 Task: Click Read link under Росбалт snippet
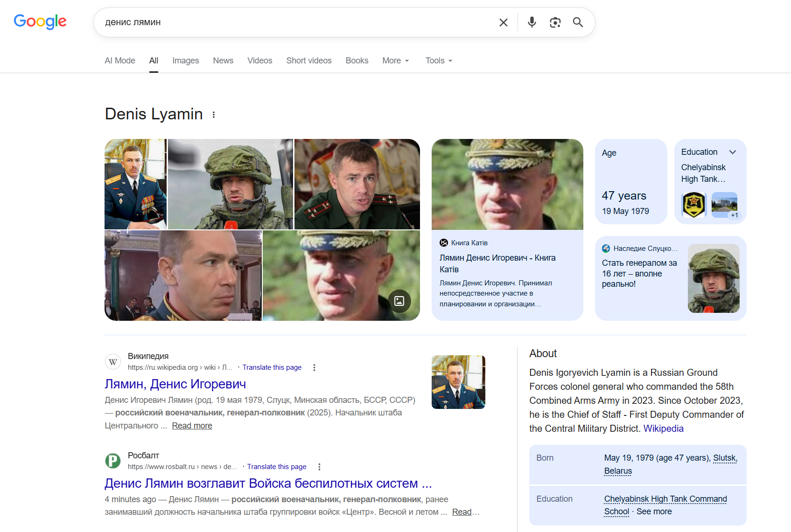[x=462, y=512]
